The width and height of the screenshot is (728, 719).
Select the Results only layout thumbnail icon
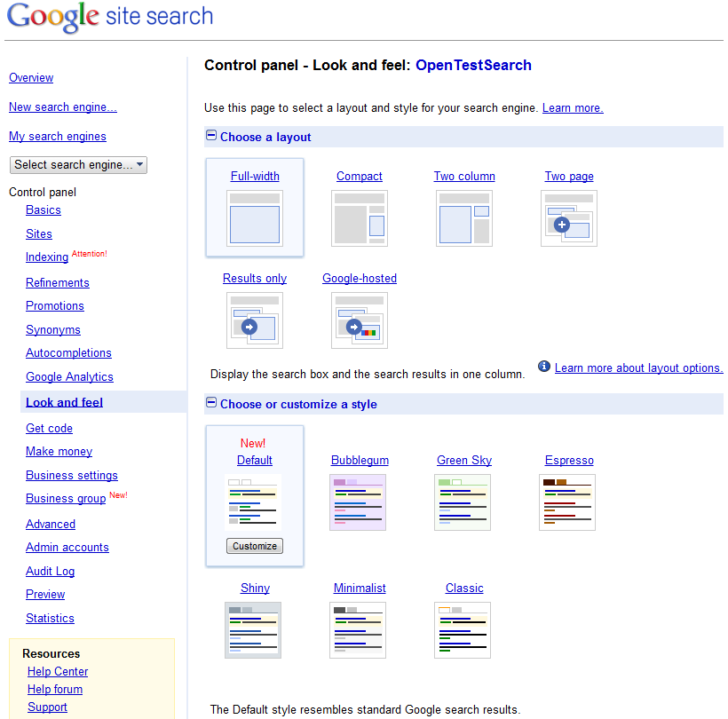pyautogui.click(x=255, y=320)
